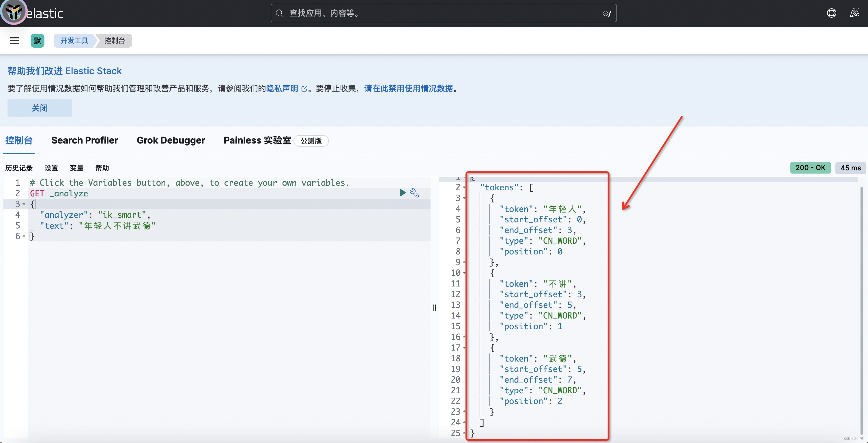Click the "token": "武德" output line
Screen dimensions: 868x443
(538, 358)
